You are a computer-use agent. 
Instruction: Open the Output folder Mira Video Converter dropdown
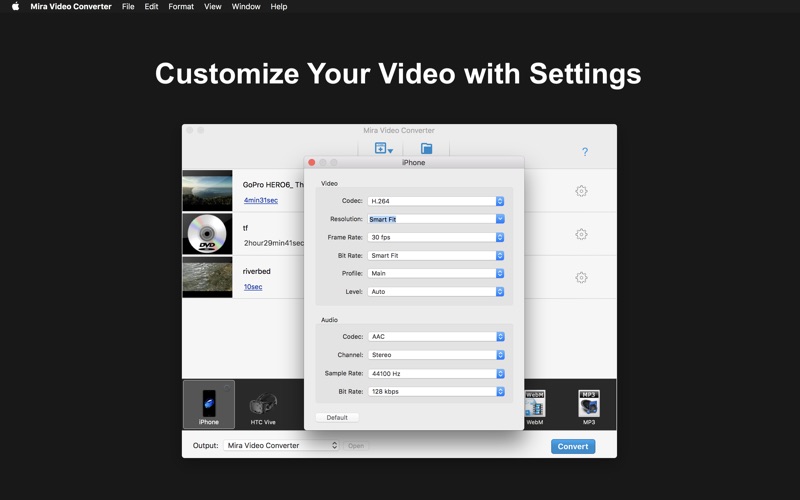[281, 445]
